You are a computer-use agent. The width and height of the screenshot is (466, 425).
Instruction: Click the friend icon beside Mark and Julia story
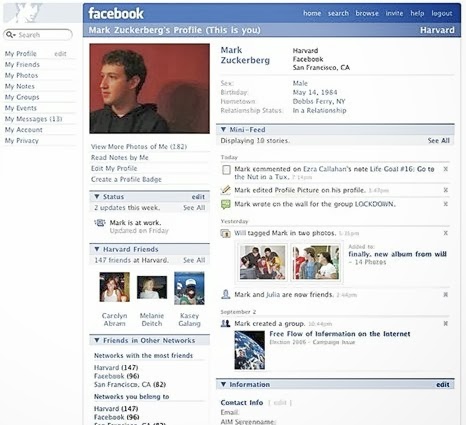tap(226, 294)
